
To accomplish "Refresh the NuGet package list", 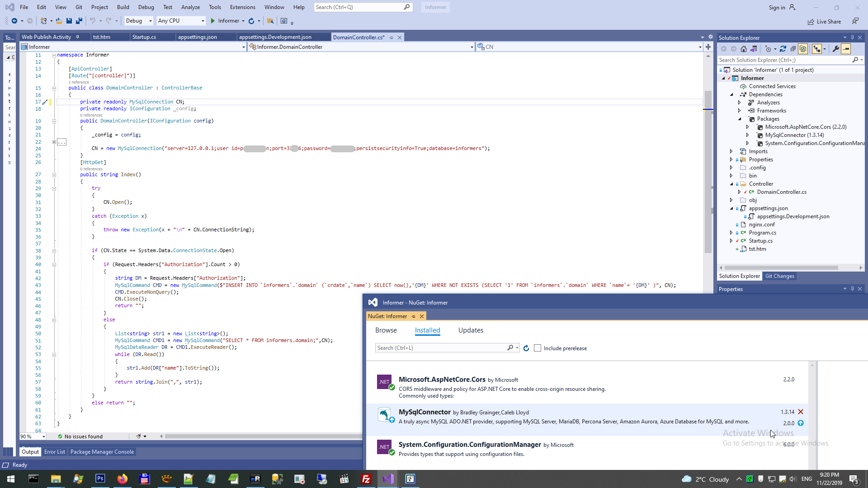I will (x=526, y=348).
